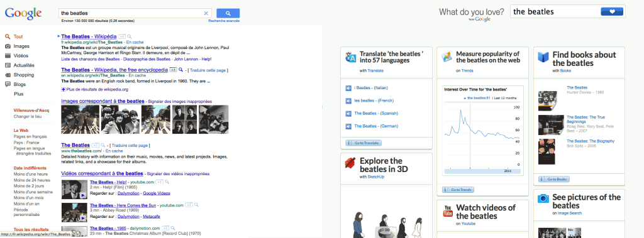Play audio for The Beatles (Spanish)
Screen dimensions: 644x238
pyautogui.click(x=348, y=113)
